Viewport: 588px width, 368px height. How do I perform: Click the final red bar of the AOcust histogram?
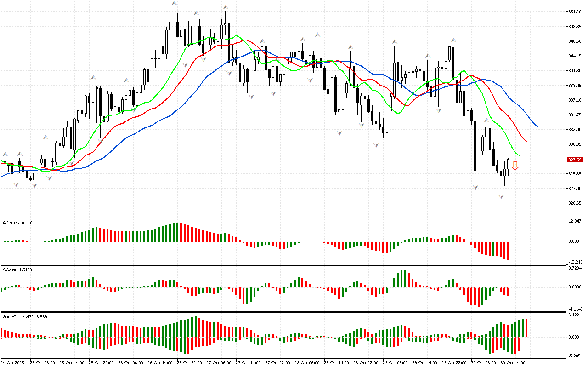click(509, 251)
